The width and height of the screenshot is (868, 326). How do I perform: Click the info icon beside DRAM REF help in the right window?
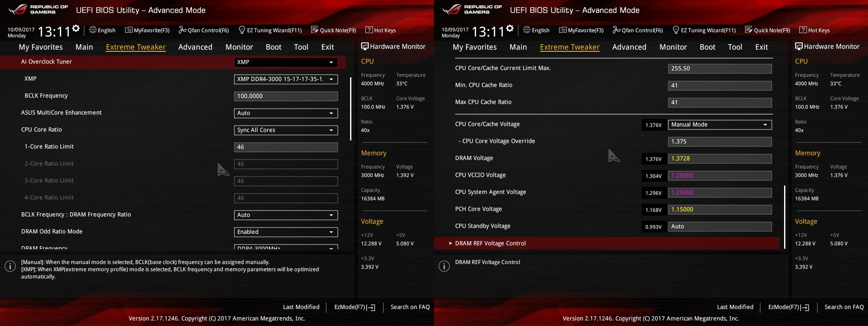coord(444,266)
